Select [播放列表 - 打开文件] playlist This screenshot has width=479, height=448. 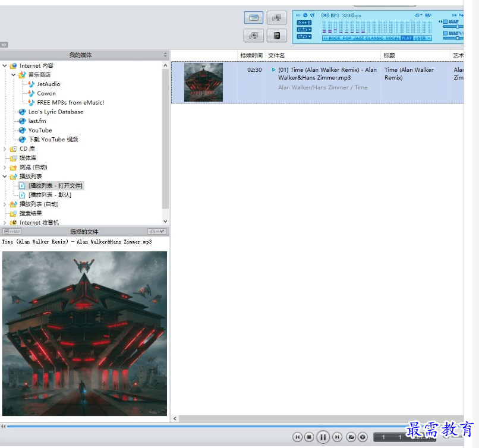(55, 185)
